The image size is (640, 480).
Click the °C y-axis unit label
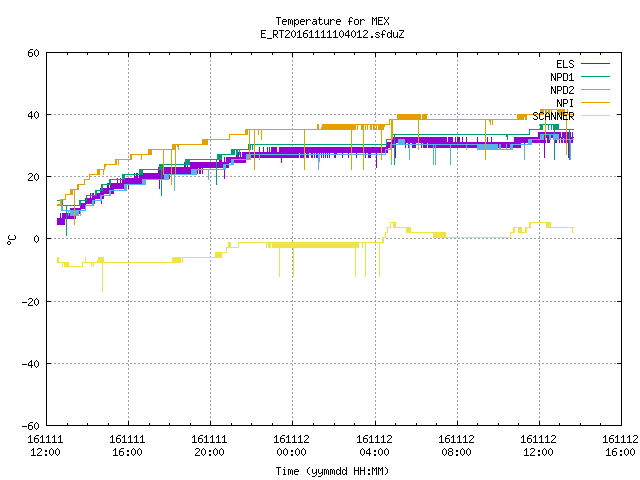tap(11, 240)
